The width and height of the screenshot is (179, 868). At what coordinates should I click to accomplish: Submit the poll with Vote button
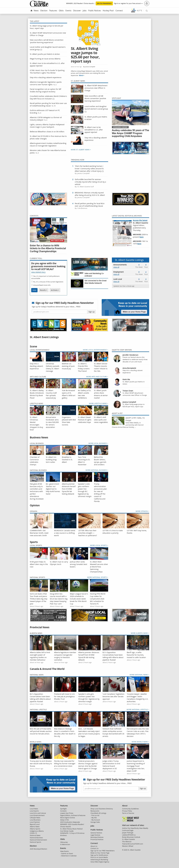[x=34, y=290]
